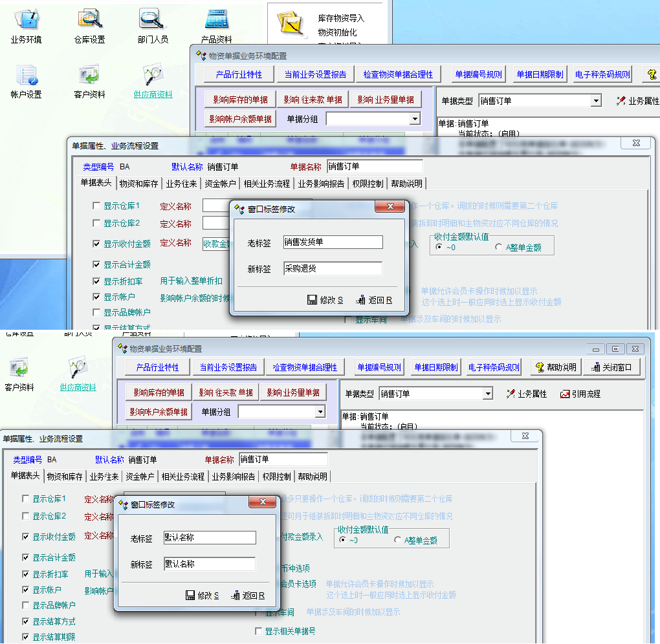The height and width of the screenshot is (644, 660).
Task: Click the 新标签 field containing 采购退货
Action: point(333,268)
